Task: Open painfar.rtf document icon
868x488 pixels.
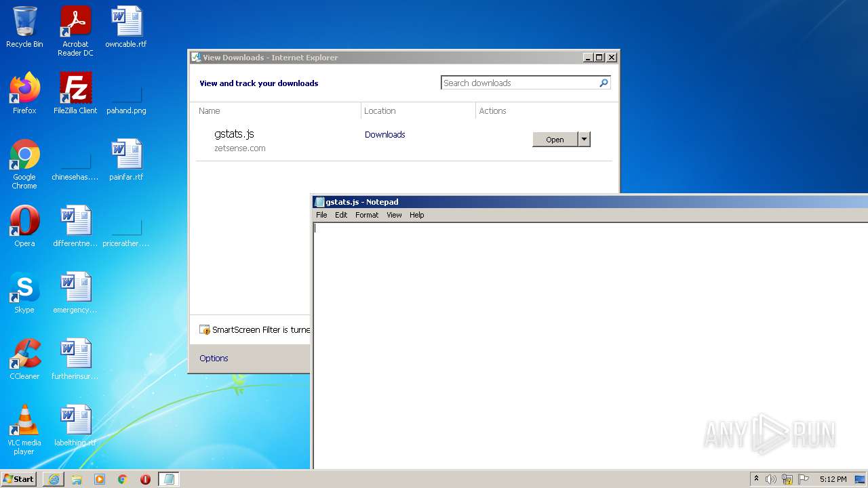Action: pos(126,160)
